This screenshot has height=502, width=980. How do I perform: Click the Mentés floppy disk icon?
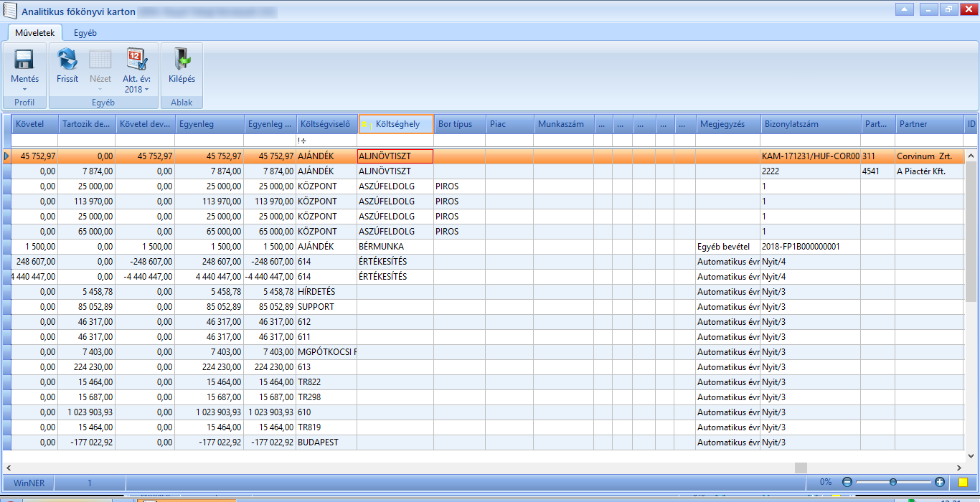[24, 60]
